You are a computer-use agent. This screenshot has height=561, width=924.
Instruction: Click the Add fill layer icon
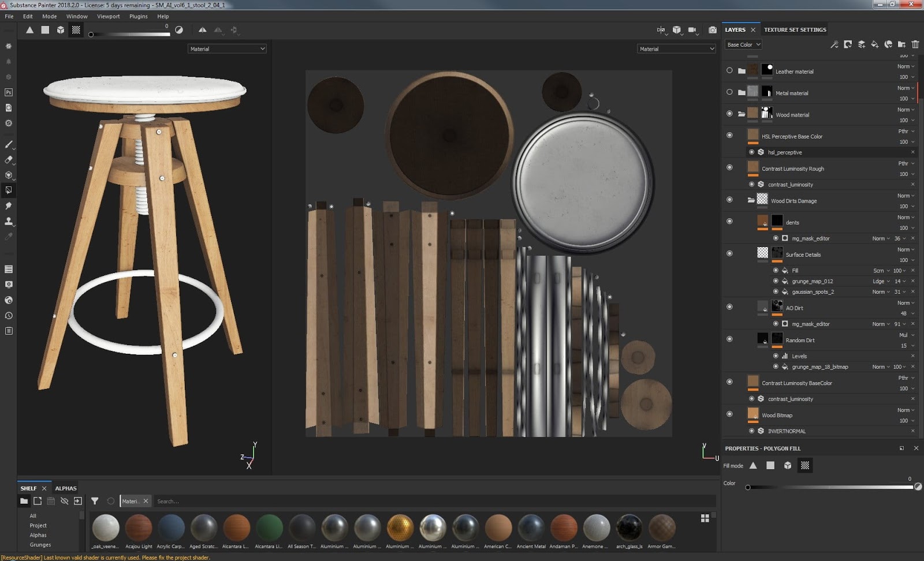(x=875, y=44)
